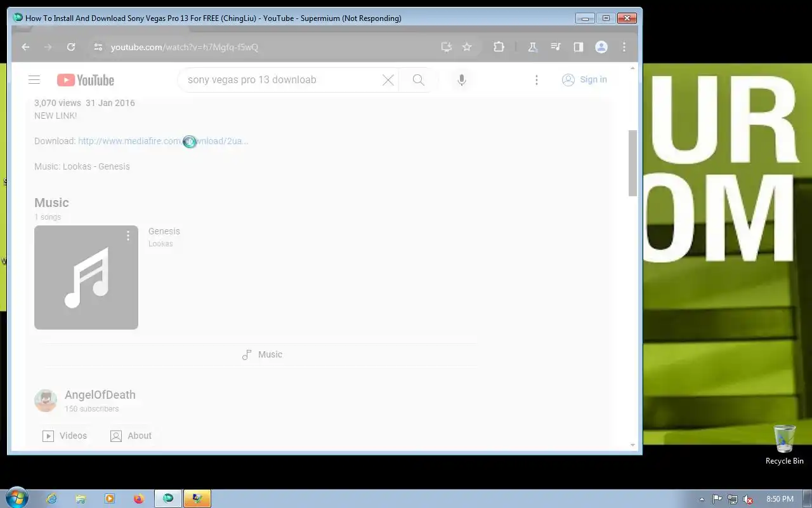Open the AngelOfDeath channel avatar
The image size is (812, 508).
click(46, 401)
